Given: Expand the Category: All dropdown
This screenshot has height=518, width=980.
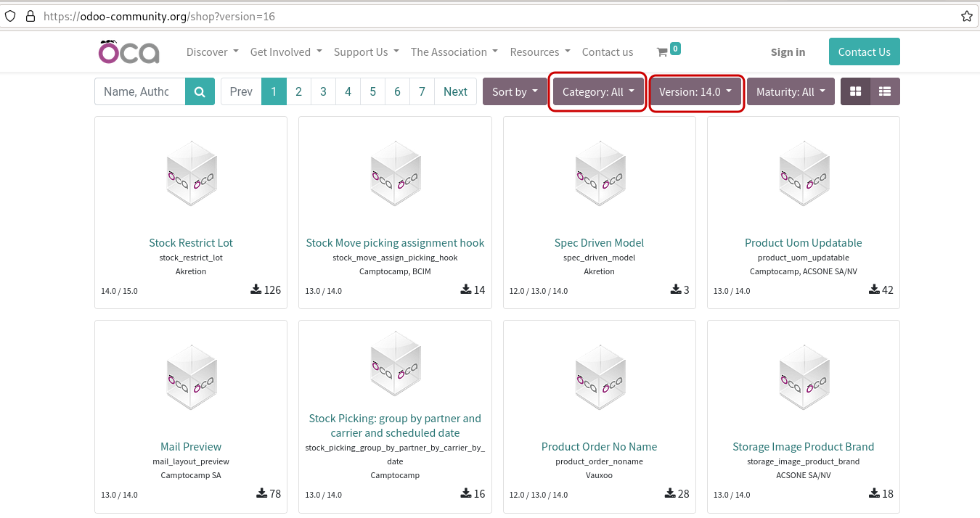Looking at the screenshot, I should (598, 91).
